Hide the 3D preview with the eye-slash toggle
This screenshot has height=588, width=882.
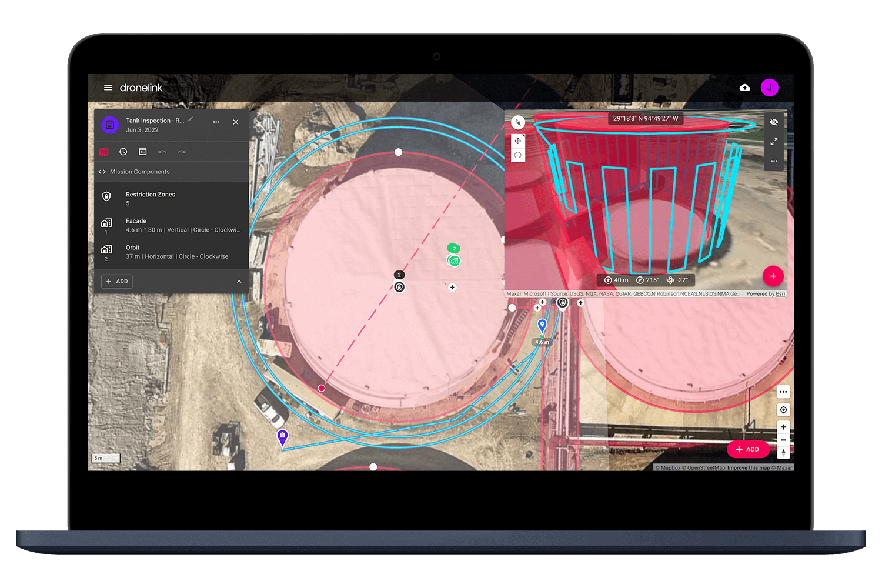774,122
